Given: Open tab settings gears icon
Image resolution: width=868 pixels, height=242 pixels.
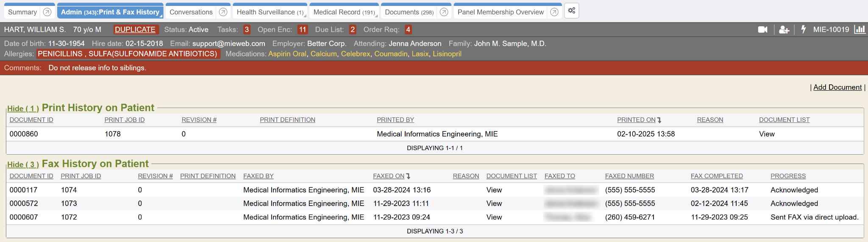Looking at the screenshot, I should point(571,11).
